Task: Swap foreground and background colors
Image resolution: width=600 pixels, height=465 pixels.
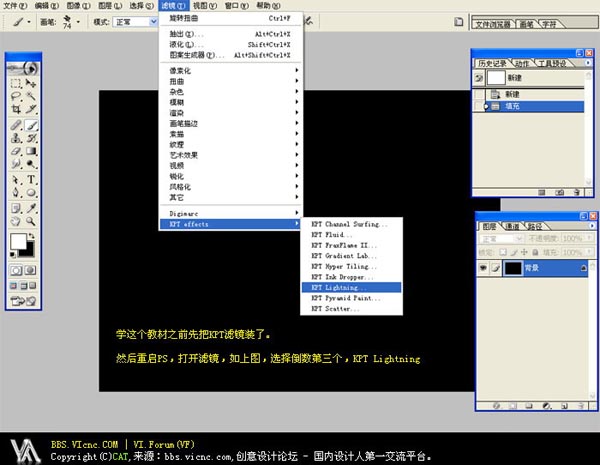Action: [31, 236]
